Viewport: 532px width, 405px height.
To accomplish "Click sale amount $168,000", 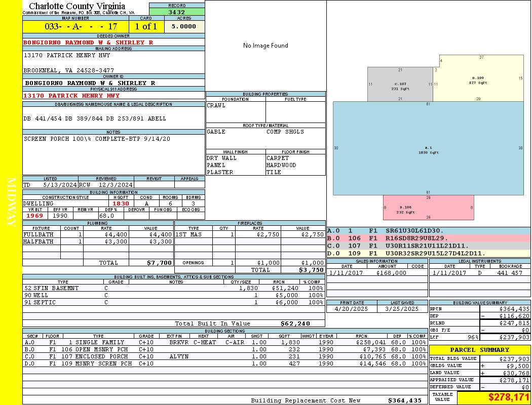I will coord(391,273).
